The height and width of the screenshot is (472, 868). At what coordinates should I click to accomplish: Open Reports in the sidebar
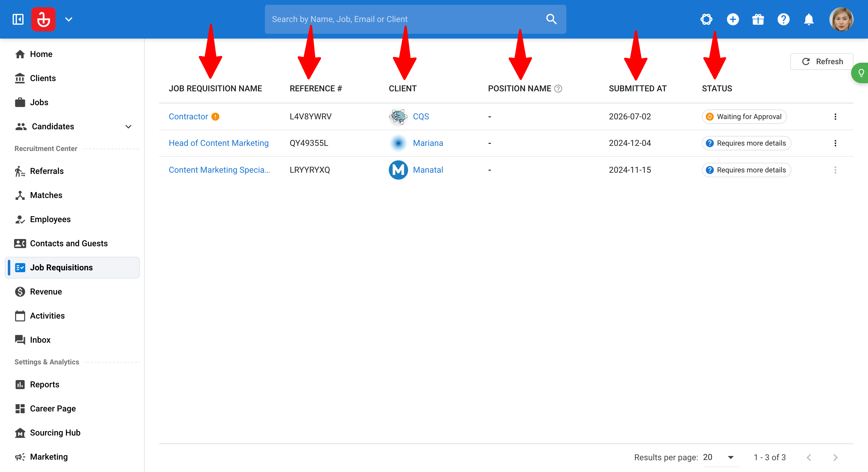click(x=72, y=385)
